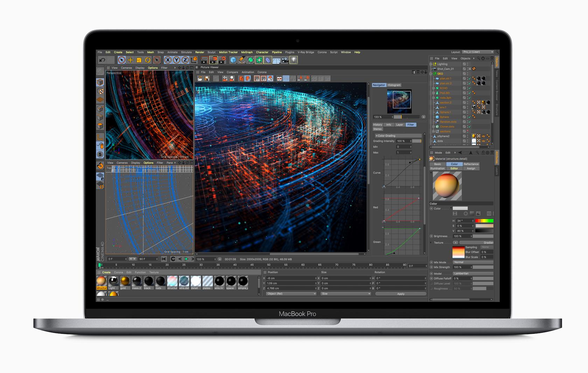The height and width of the screenshot is (373, 588).
Task: Open the Model Lambertian dropdown
Action: pyautogui.click(x=473, y=274)
